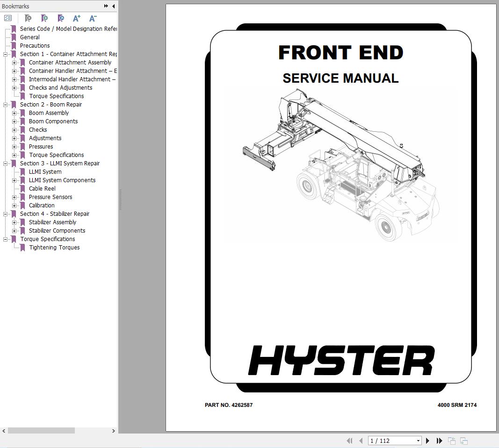Open Torque Specifications under Boom Repair
The height and width of the screenshot is (448, 499).
click(56, 155)
